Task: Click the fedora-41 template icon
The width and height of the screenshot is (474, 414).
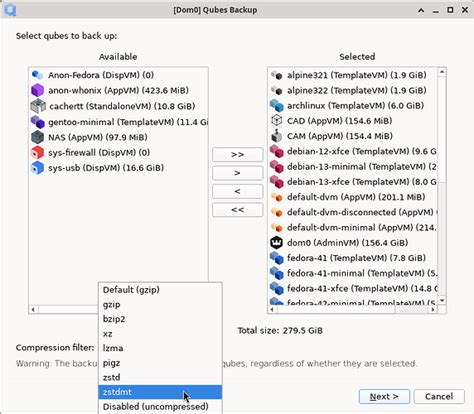Action: pos(277,258)
